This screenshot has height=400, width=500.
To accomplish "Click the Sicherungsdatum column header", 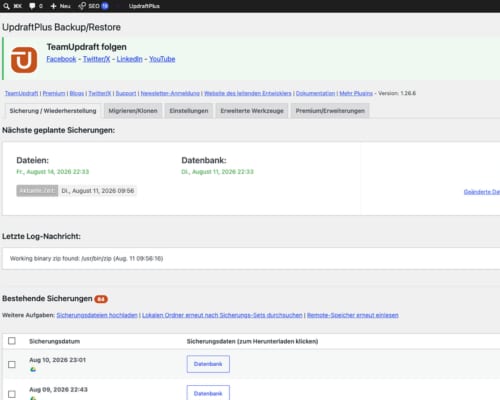I will point(54,341).
